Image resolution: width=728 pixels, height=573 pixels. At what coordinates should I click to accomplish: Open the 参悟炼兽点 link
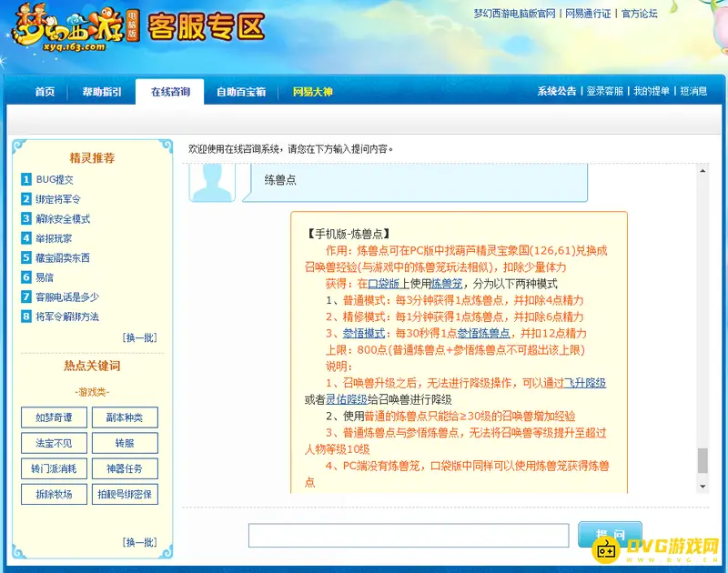point(483,333)
